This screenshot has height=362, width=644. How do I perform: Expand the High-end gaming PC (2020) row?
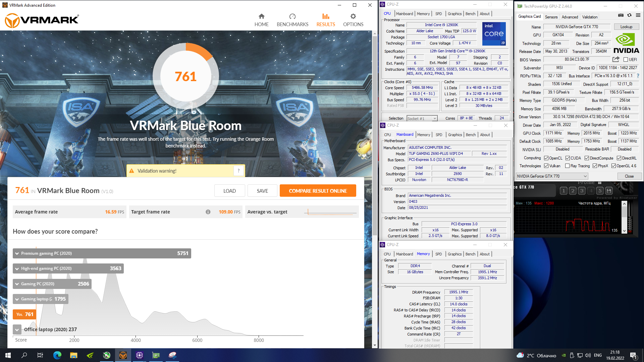pos(68,268)
